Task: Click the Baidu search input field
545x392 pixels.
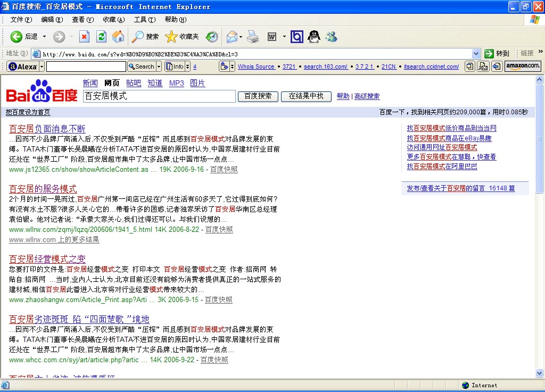Action: [x=159, y=96]
